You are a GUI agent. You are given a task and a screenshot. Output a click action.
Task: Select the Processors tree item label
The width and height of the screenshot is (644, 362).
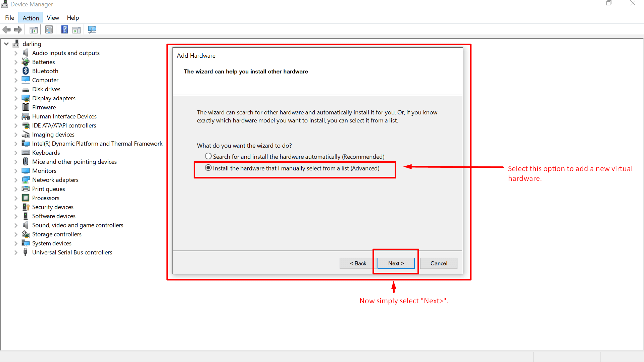(46, 198)
